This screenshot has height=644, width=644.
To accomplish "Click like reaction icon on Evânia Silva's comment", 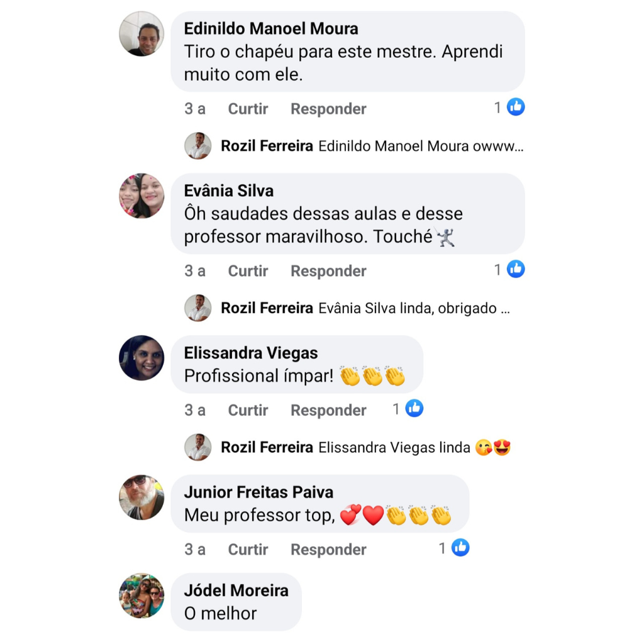I will (516, 269).
